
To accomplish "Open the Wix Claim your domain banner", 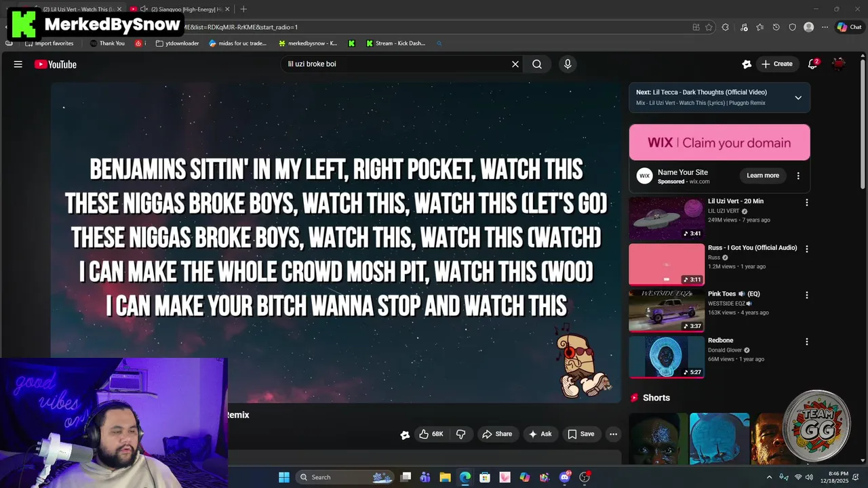I will (719, 142).
